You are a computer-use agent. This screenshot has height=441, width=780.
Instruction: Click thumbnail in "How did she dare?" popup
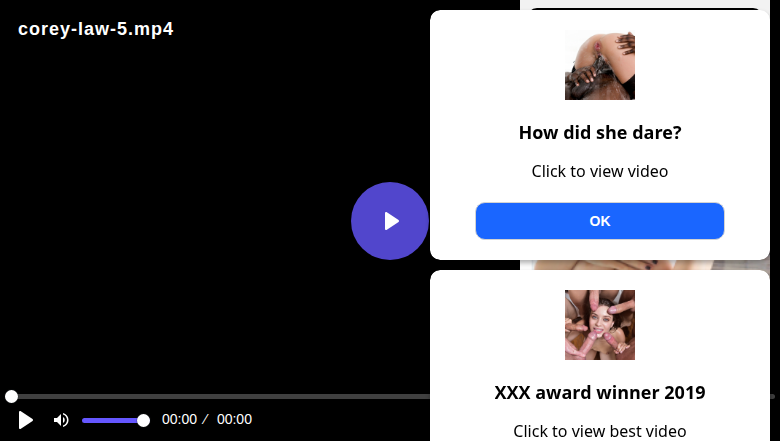(599, 65)
